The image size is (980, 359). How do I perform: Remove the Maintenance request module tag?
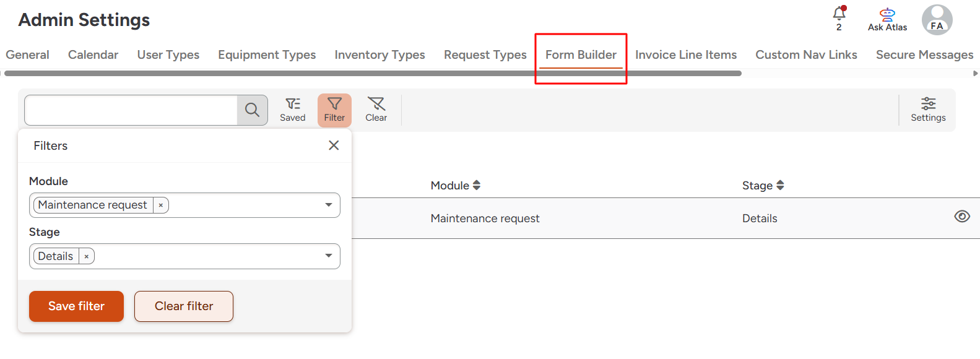(x=161, y=205)
